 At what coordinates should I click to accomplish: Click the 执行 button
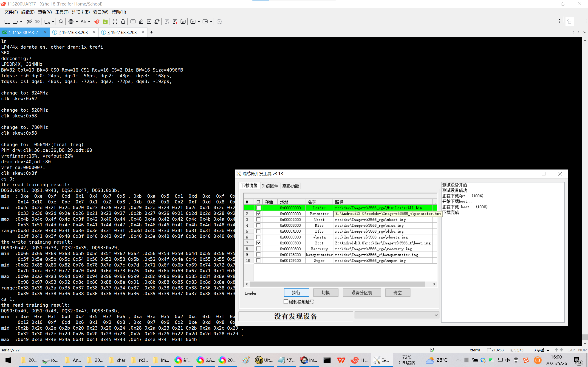[x=296, y=292]
